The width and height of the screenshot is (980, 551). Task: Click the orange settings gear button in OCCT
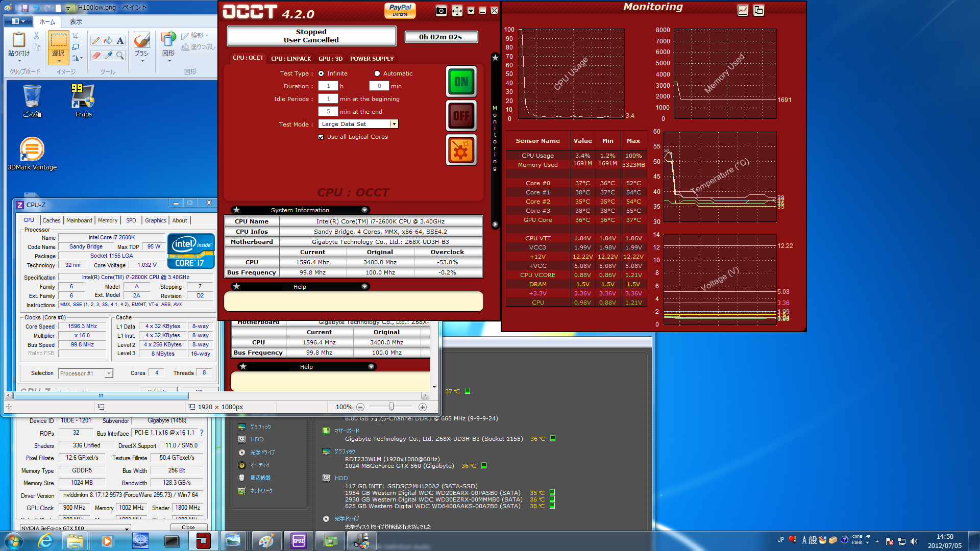tap(461, 151)
